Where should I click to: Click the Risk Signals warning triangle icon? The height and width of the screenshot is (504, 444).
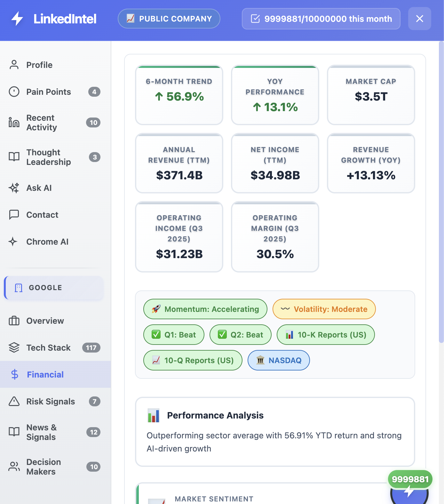click(14, 401)
